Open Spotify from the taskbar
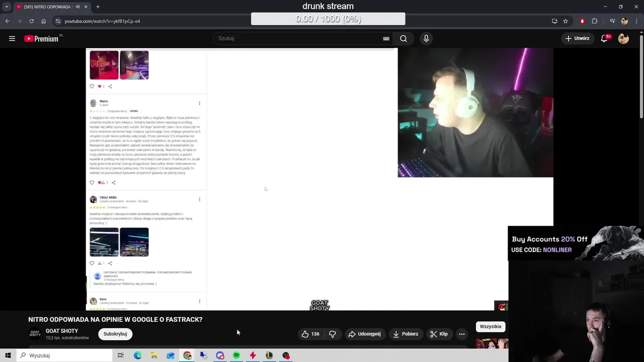The width and height of the screenshot is (644, 362). tap(236, 355)
